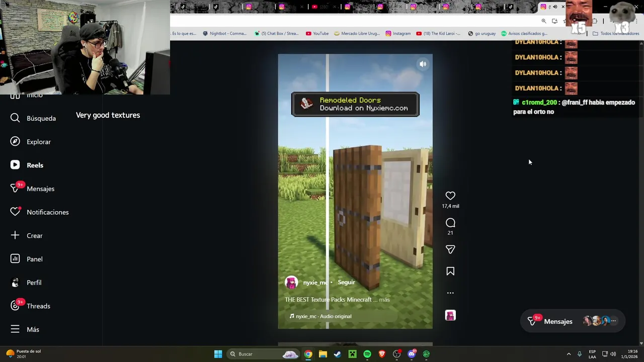Open Threads from the sidebar
The width and height of the screenshot is (644, 362).
coord(30,306)
